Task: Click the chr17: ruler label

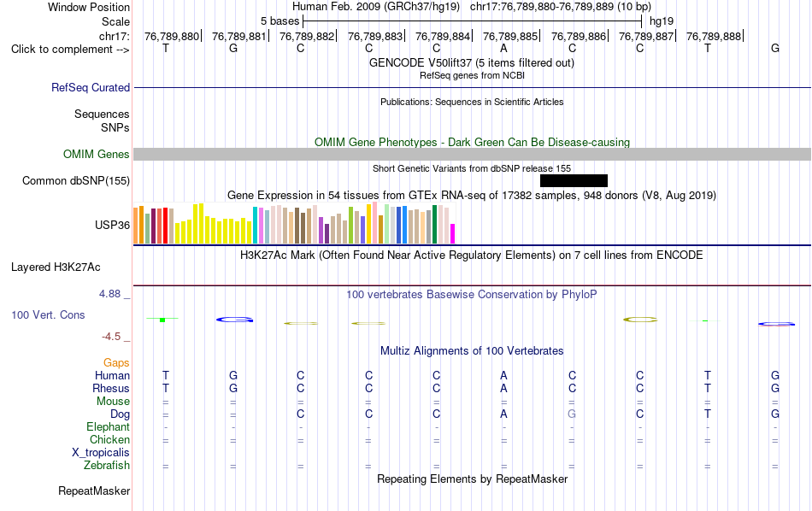Action: pos(115,36)
